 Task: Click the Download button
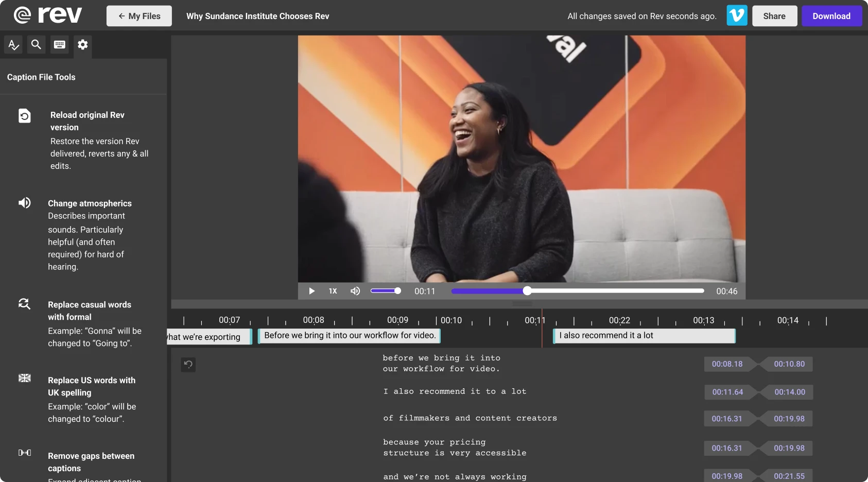[831, 15]
